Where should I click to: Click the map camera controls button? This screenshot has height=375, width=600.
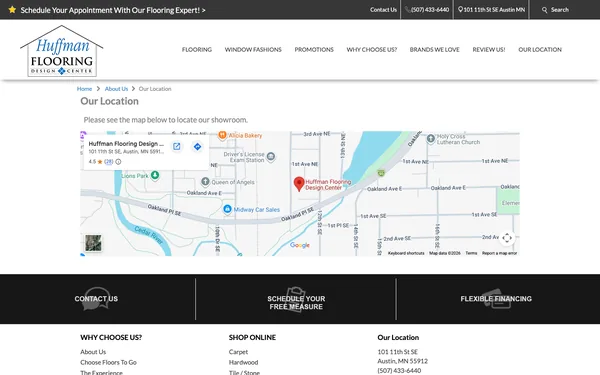[507, 238]
